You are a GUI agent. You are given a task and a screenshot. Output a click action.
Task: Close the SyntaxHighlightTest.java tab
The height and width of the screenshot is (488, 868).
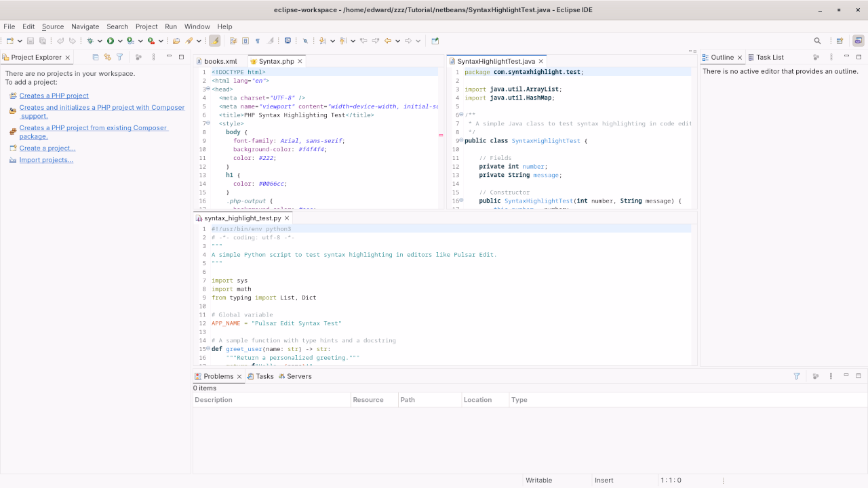(x=541, y=61)
